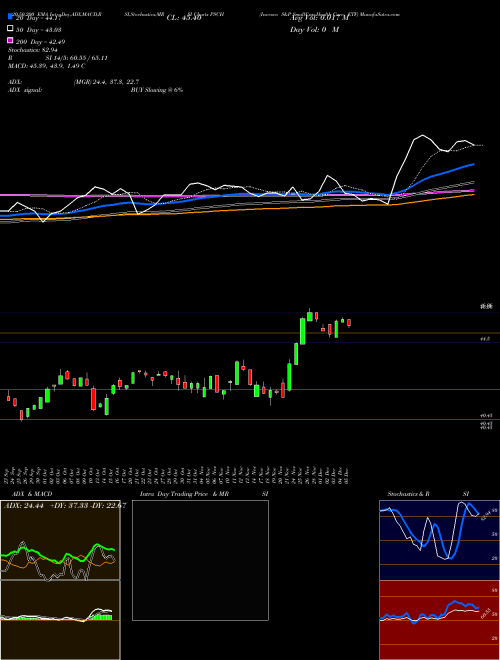Click the 'Stochastics & R' panel title
500x660 pixels.
click(409, 494)
